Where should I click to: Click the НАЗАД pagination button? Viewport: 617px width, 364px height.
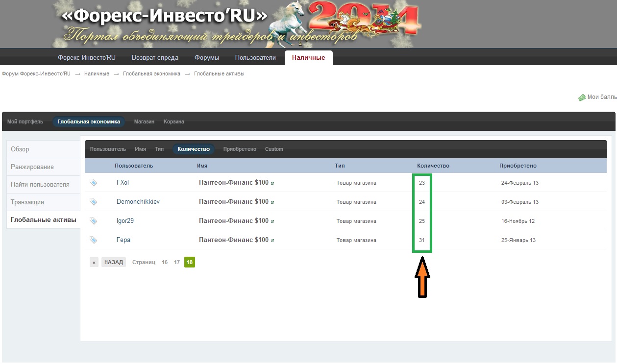point(114,262)
